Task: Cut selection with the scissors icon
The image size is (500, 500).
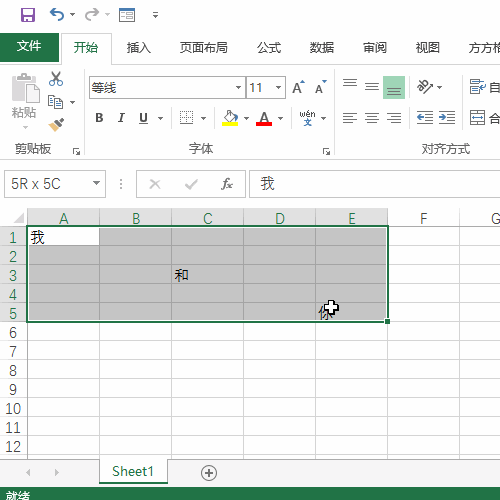Action: pos(56,79)
